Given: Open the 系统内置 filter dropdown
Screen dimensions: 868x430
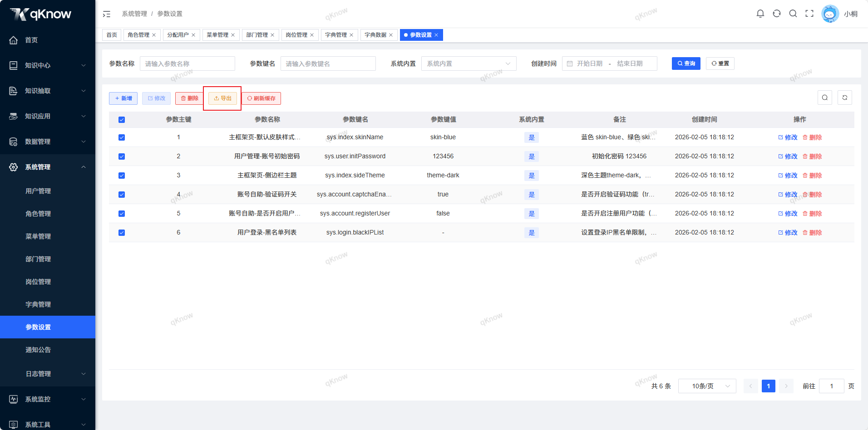Looking at the screenshot, I should pos(469,64).
